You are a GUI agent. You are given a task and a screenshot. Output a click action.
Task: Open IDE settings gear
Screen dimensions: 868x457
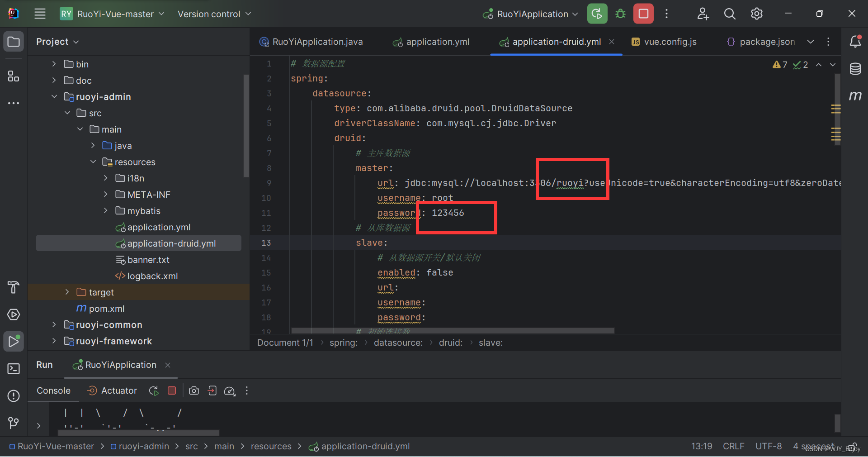[756, 14]
